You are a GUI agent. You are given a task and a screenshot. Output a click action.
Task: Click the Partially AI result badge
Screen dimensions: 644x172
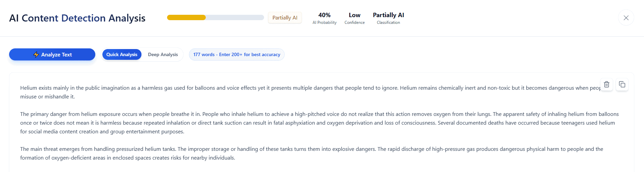coord(285,18)
